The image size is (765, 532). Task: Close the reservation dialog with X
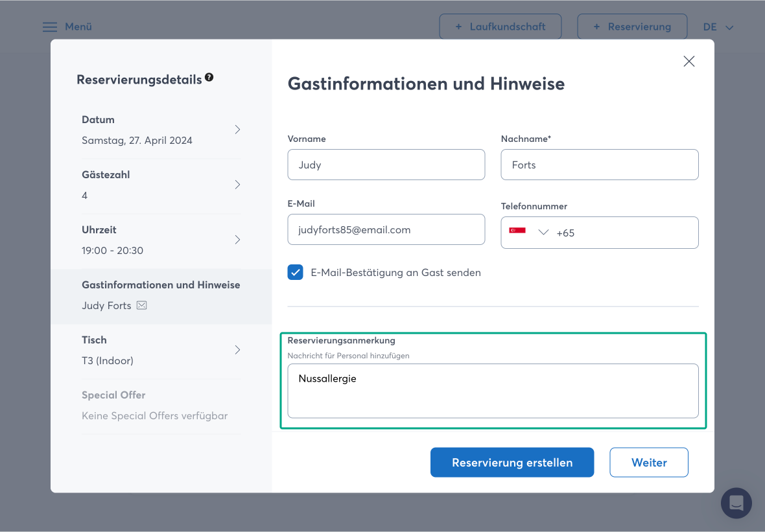(688, 62)
